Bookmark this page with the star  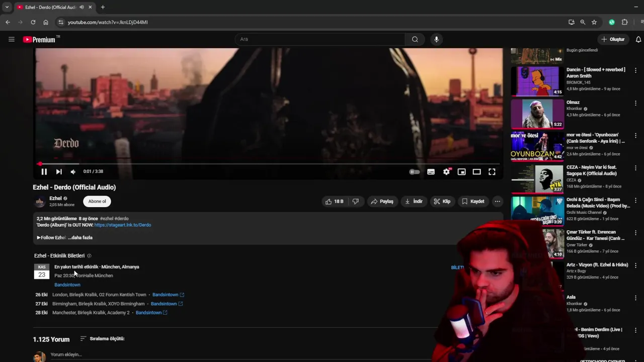(x=594, y=22)
